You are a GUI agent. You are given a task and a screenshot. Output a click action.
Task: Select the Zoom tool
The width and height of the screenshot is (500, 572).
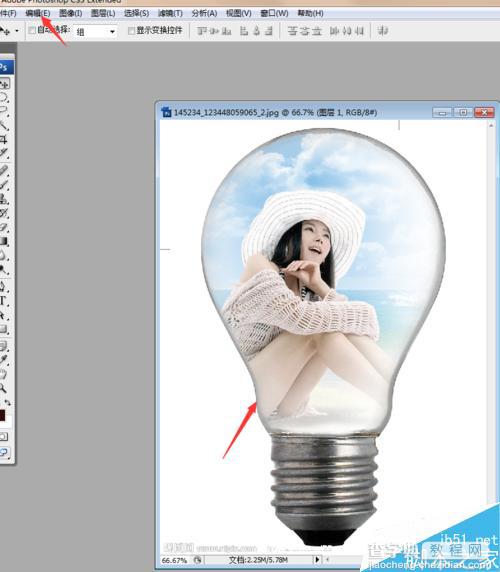pos(4,388)
